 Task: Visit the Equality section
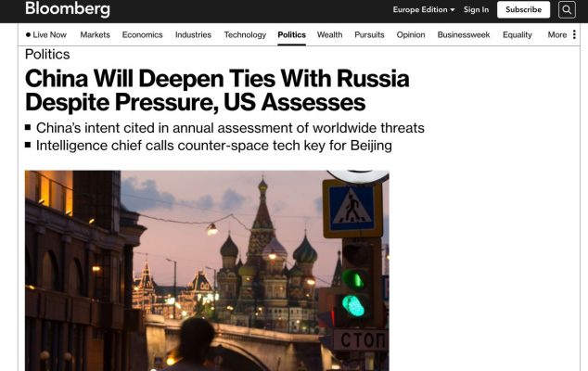[x=518, y=35]
